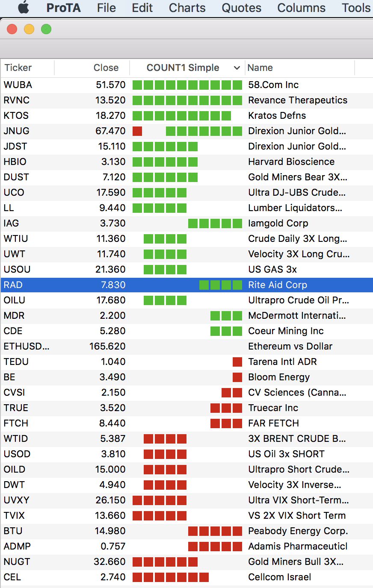
Task: Select the IAG ticker
Action: [11, 223]
